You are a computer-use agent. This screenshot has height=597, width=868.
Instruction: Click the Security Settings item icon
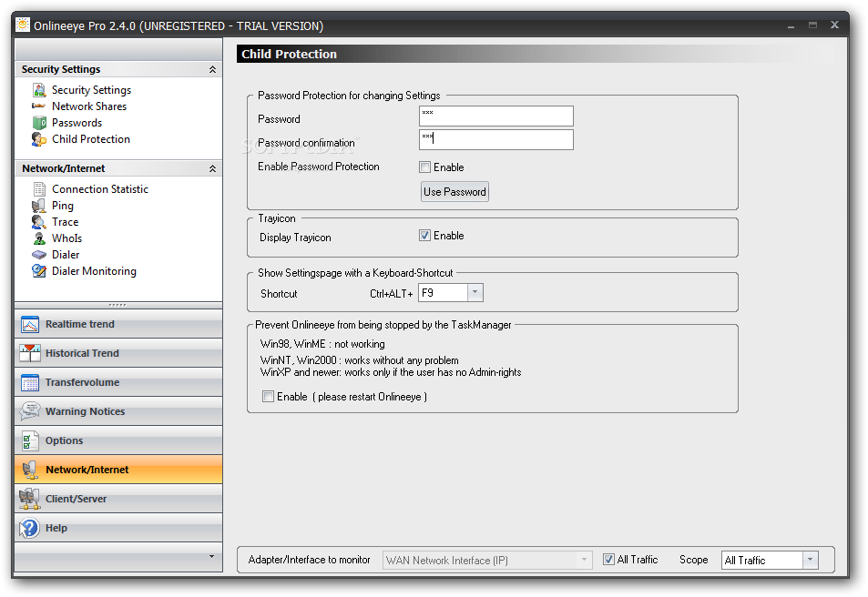point(39,89)
